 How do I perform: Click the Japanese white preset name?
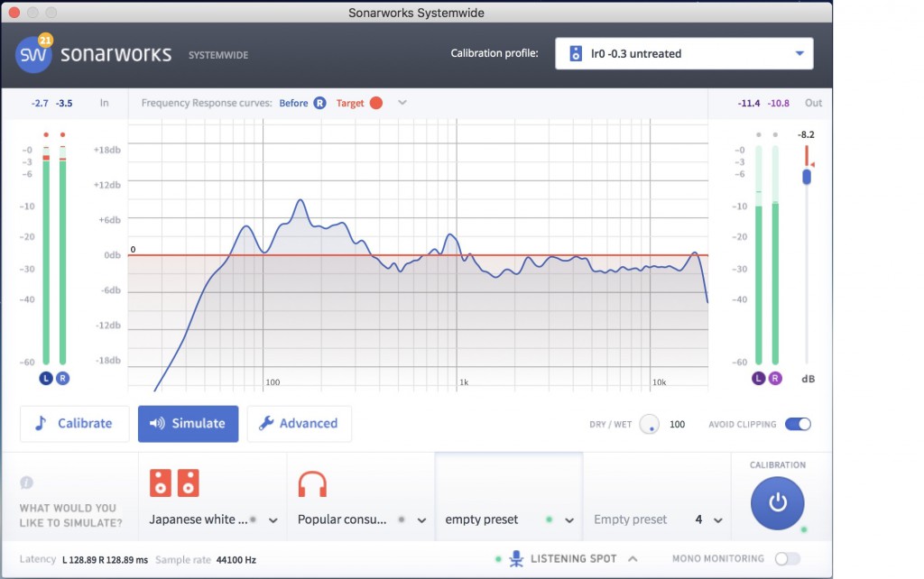199,519
